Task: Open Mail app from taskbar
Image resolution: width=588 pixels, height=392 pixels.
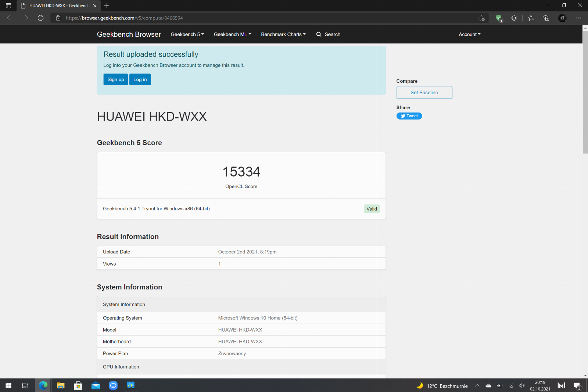Action: pyautogui.click(x=96, y=385)
